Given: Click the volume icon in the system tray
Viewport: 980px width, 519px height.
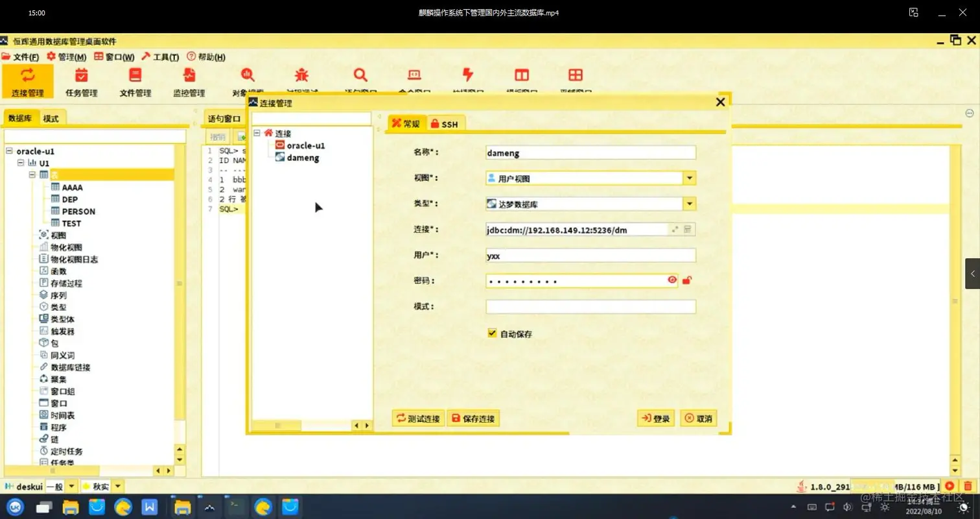Looking at the screenshot, I should pos(847,506).
